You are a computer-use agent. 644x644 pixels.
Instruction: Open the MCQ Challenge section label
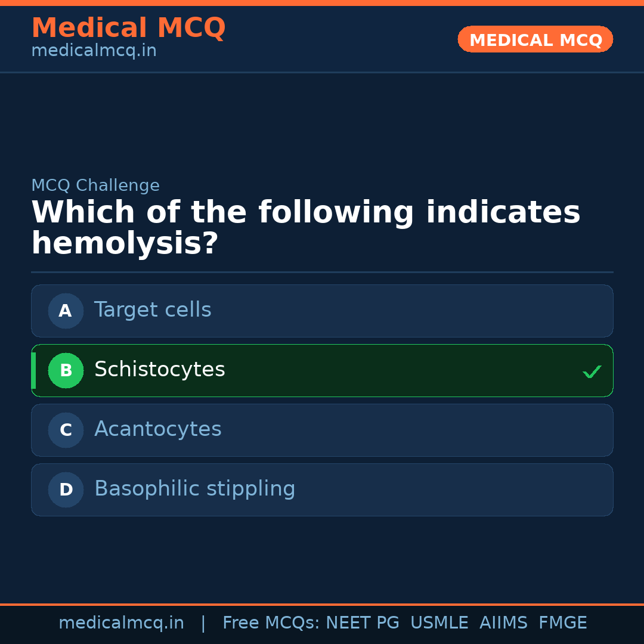(95, 185)
